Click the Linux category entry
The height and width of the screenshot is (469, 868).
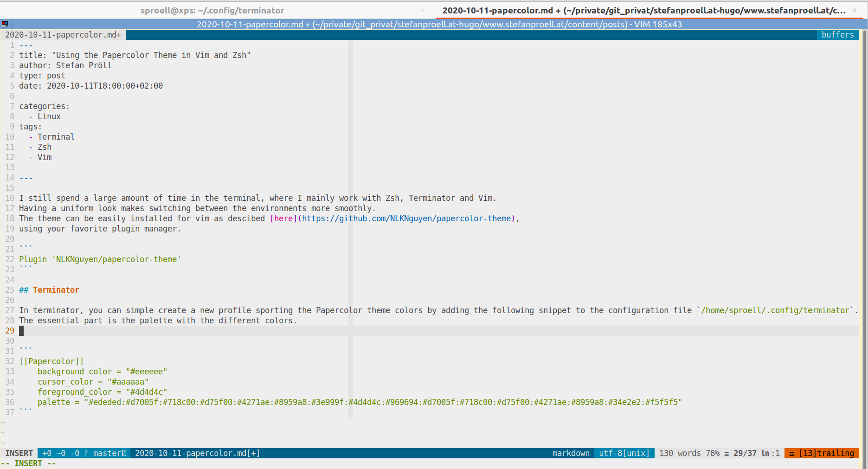tap(49, 116)
